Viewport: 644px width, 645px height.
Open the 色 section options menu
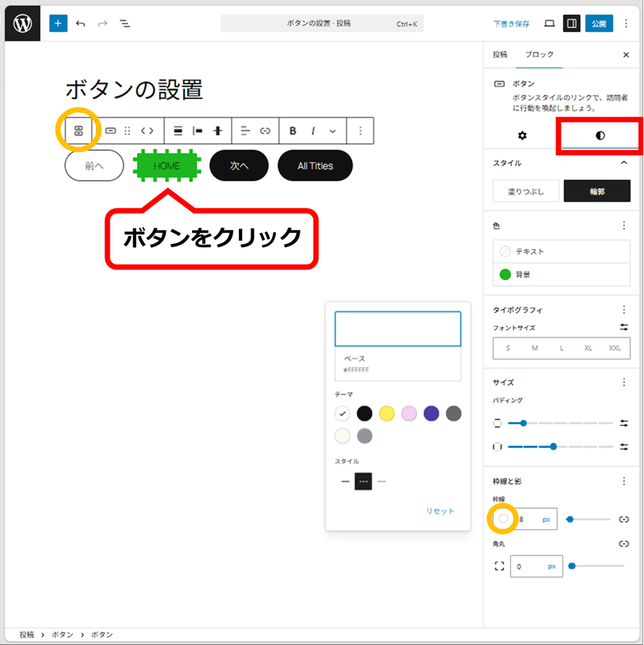(624, 226)
